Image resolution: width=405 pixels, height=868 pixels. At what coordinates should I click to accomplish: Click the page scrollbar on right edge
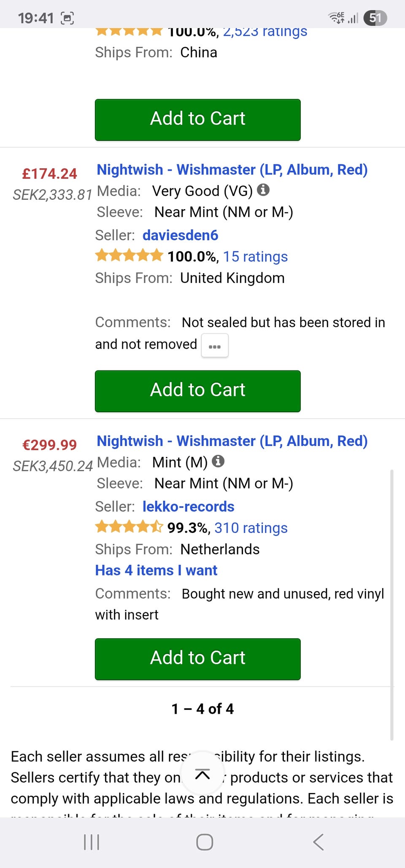click(x=392, y=605)
